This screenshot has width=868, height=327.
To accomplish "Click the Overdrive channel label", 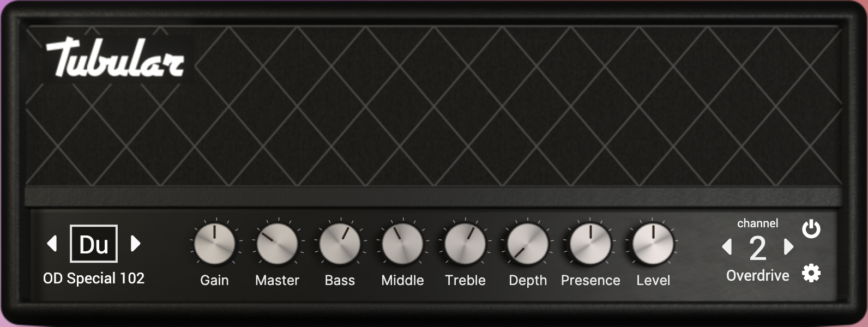I will (758, 275).
